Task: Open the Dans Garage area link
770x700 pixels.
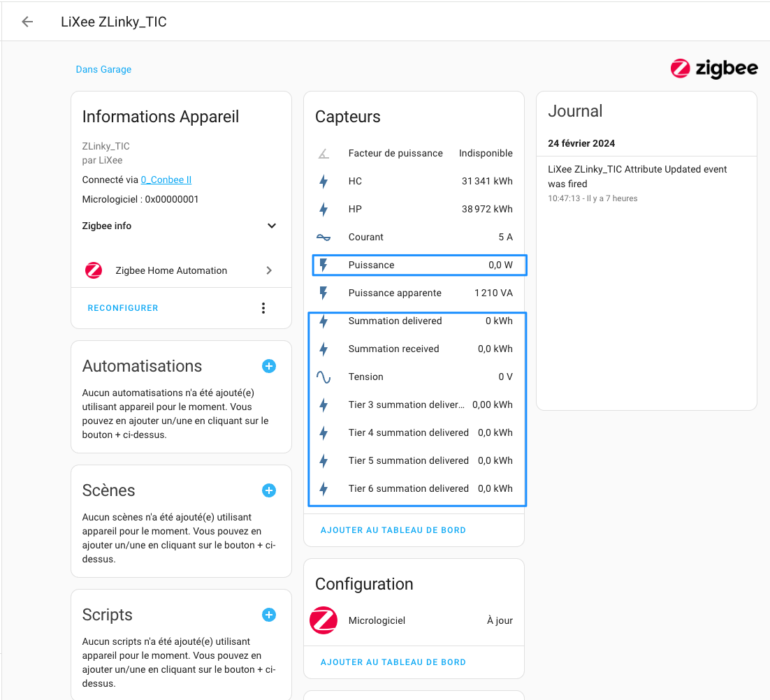Action: coord(103,69)
